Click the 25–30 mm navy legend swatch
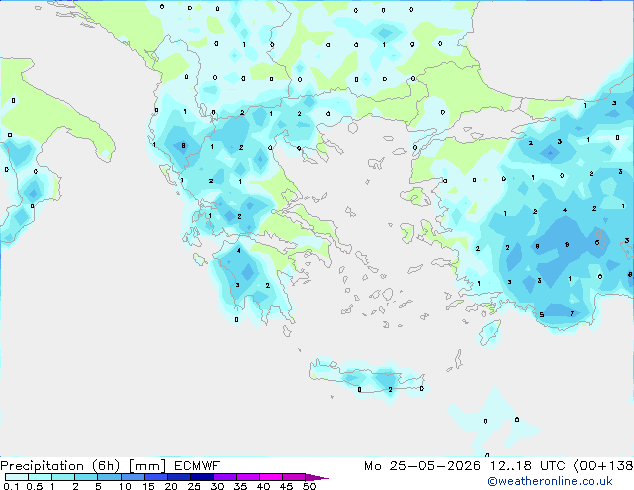This screenshot has width=634, height=490. (201, 477)
